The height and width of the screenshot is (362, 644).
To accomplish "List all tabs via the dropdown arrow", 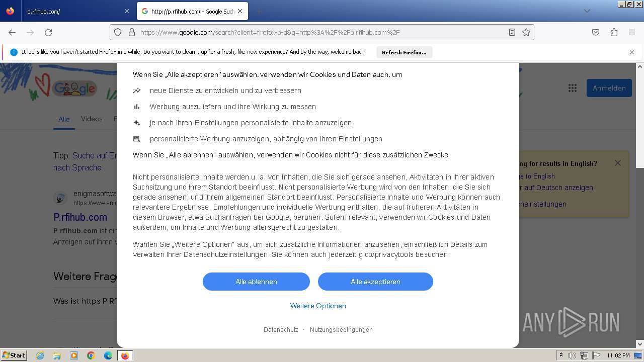I will coord(587,11).
